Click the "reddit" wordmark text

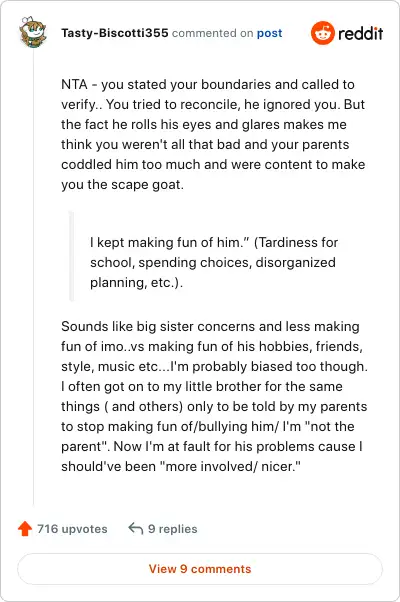point(360,33)
